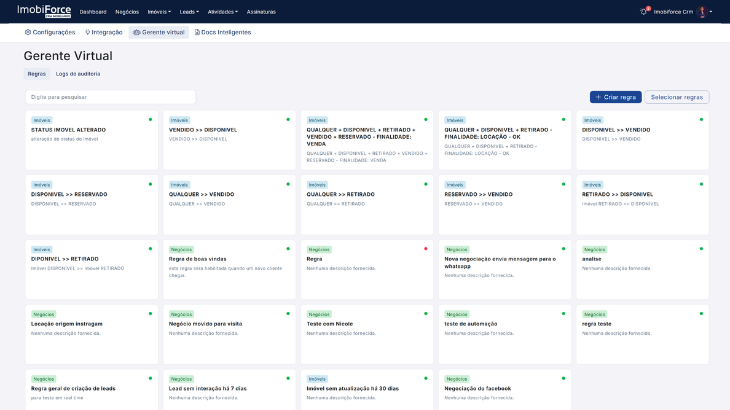The height and width of the screenshot is (410, 730).
Task: Toggle status dot on Regra de boas vindas card
Action: [x=288, y=249]
